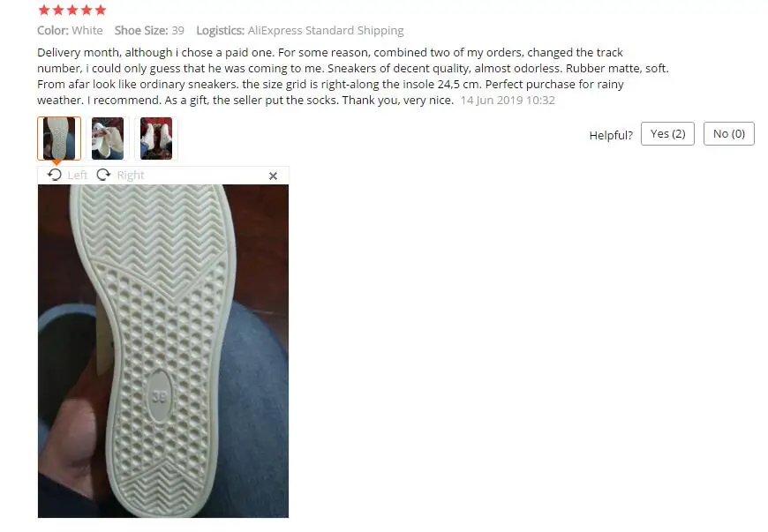
Task: Click the third rating star
Action: coord(72,10)
